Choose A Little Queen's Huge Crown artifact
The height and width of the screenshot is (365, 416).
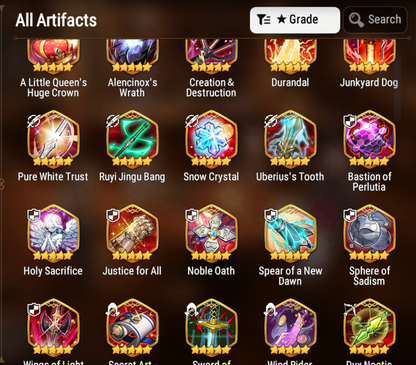click(x=53, y=55)
